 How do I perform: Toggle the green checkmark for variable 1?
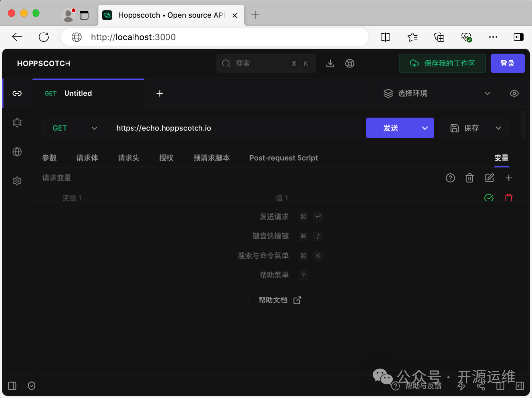tap(489, 198)
